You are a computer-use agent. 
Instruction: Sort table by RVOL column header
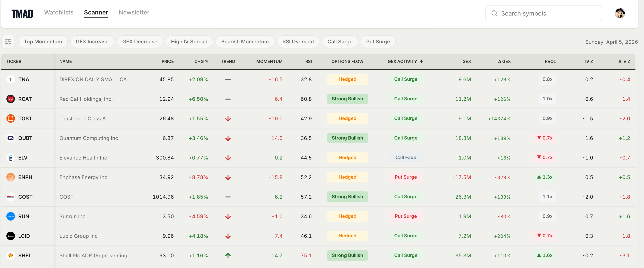coord(550,61)
